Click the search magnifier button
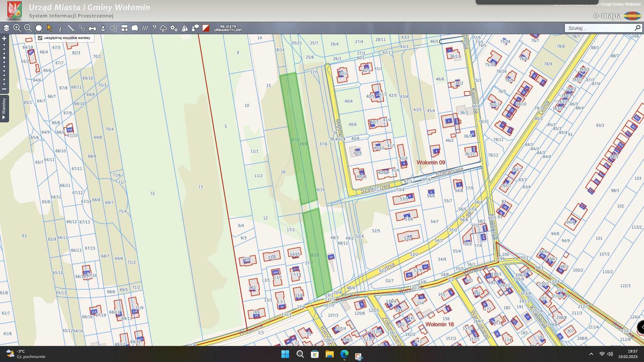 tap(637, 28)
